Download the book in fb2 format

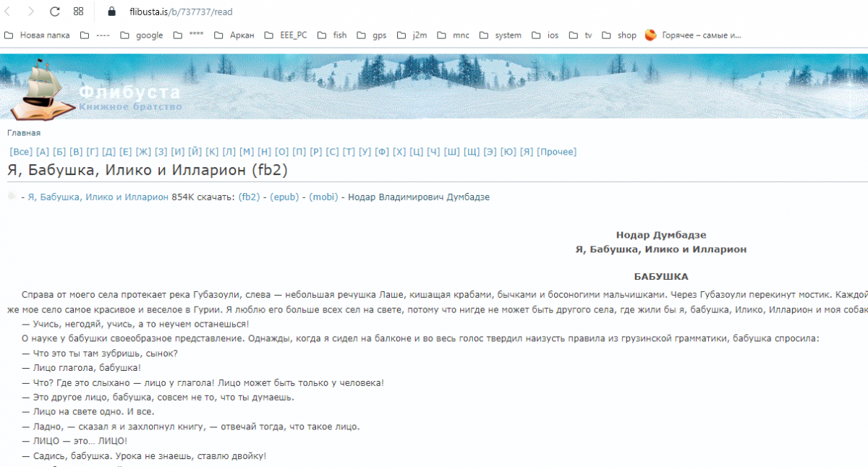(x=250, y=197)
